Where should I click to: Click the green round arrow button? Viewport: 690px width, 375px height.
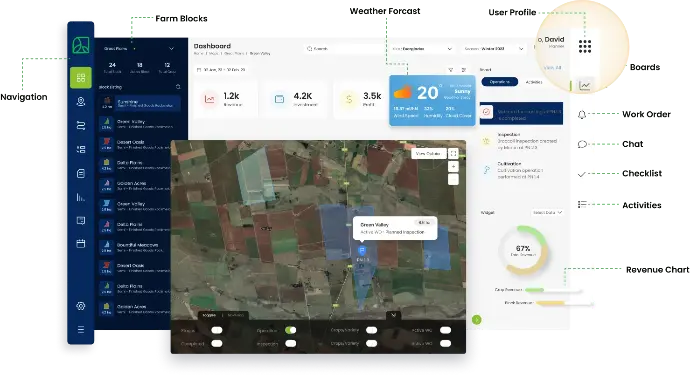point(477,320)
